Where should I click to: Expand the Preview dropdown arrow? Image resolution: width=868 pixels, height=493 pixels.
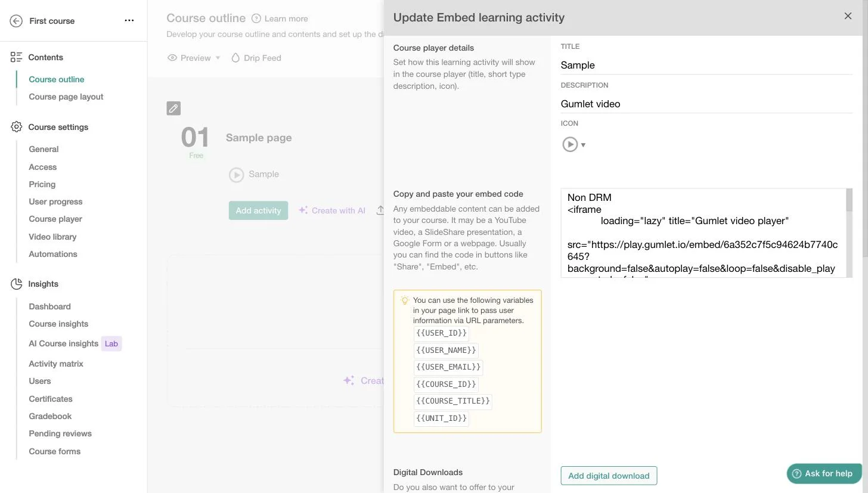pyautogui.click(x=218, y=58)
